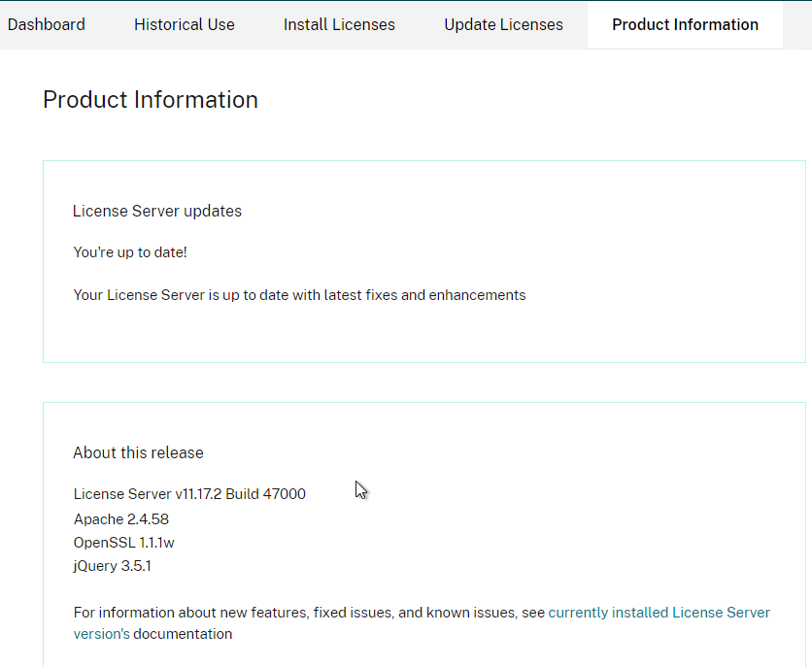Click the "You're up to date!" message

point(130,252)
